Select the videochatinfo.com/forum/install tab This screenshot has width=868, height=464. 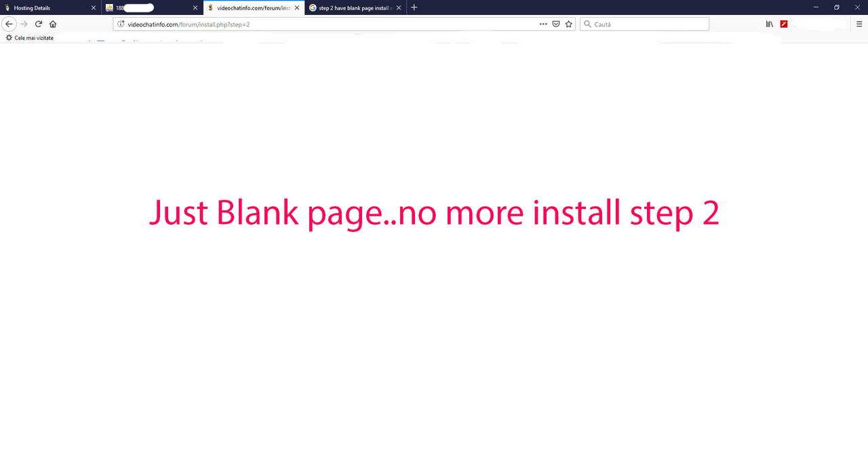[x=254, y=7]
